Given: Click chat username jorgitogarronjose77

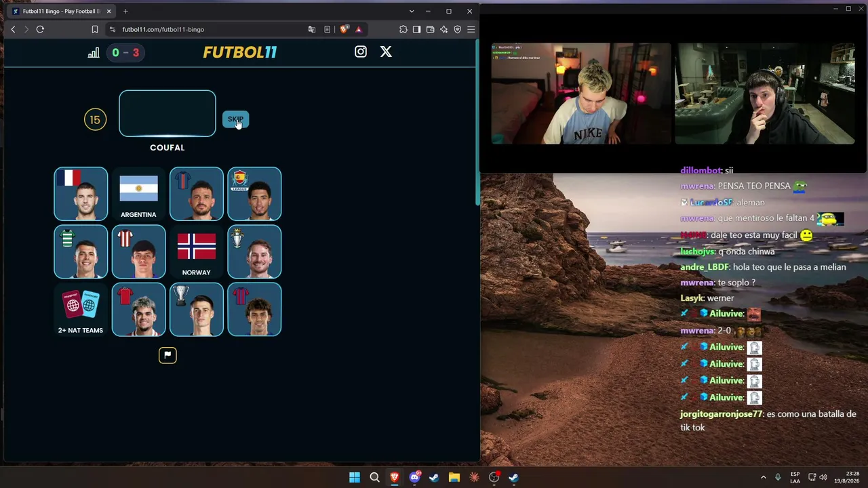Looking at the screenshot, I should coord(722,413).
